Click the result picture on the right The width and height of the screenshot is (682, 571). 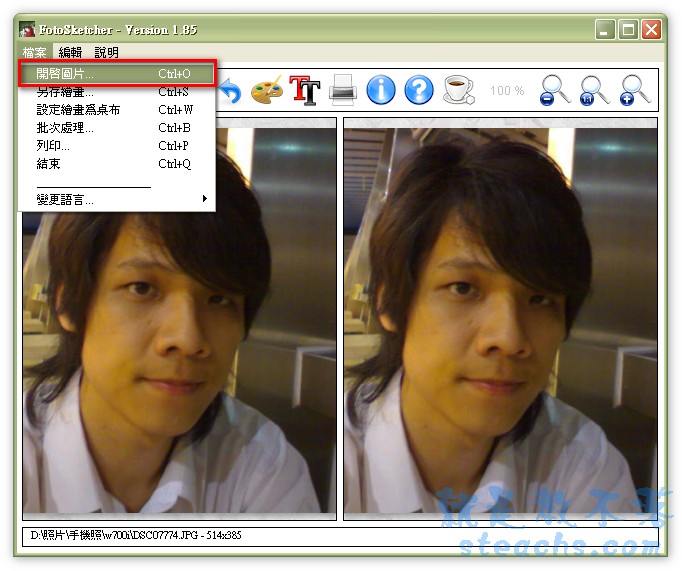500,320
